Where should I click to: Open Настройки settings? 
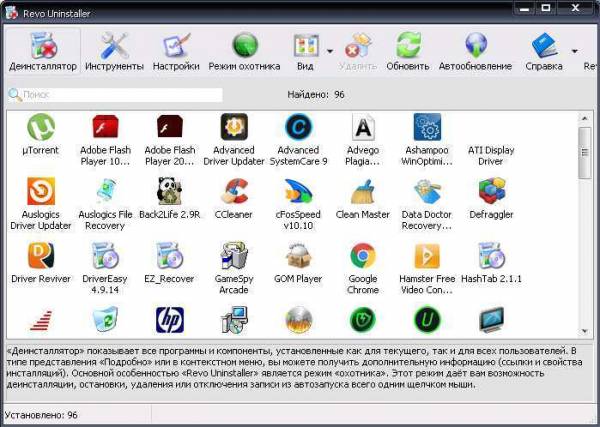coord(176,52)
